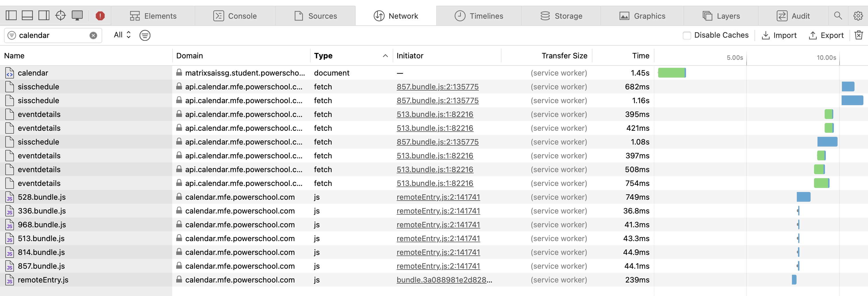Open the network filter options icon beside All
Screen dimensions: 868x296
[x=145, y=35]
